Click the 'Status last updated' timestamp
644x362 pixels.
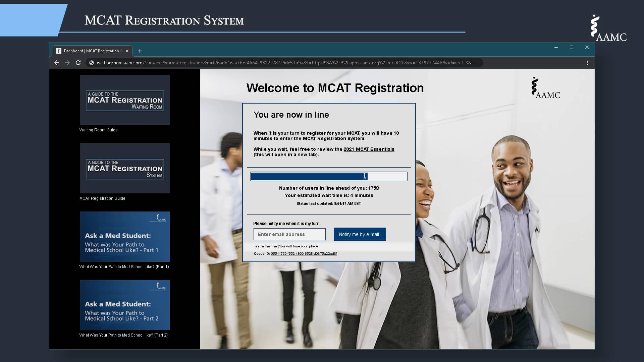tap(329, 203)
